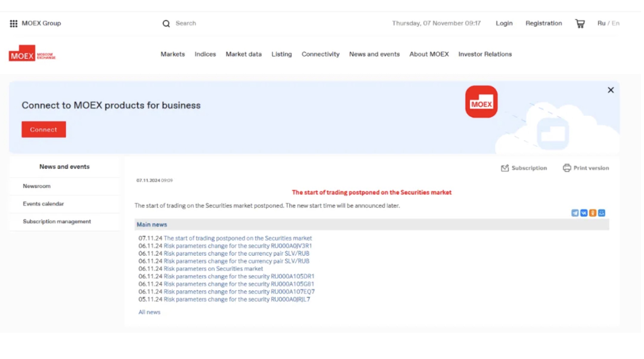This screenshot has width=644, height=359.
Task: Click the printer icon for Print version
Action: point(567,168)
